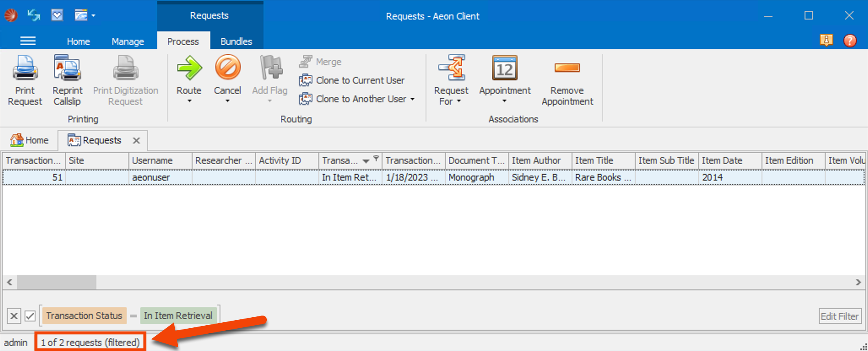Image resolution: width=868 pixels, height=351 pixels.
Task: Remove the filter with the X button
Action: (x=14, y=316)
